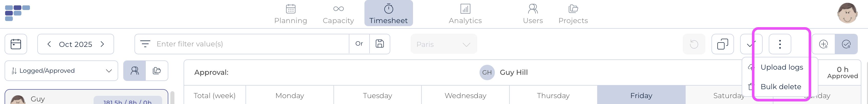868x104 pixels.
Task: Go to previous month before Oct 2025
Action: click(x=49, y=44)
